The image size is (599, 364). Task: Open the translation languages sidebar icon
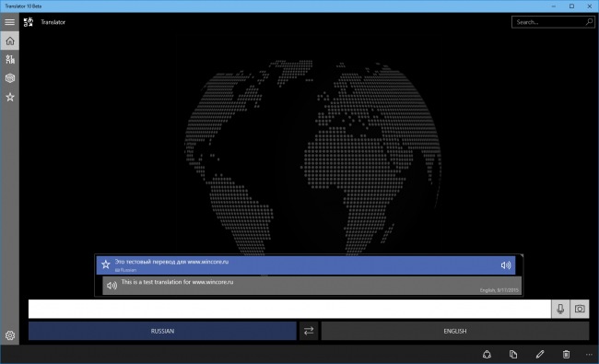click(x=10, y=59)
